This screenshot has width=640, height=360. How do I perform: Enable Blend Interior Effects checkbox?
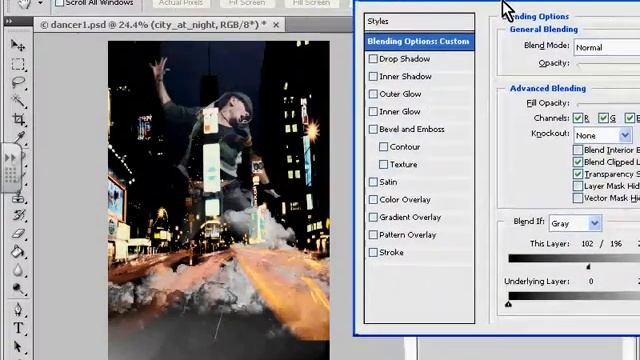click(578, 150)
